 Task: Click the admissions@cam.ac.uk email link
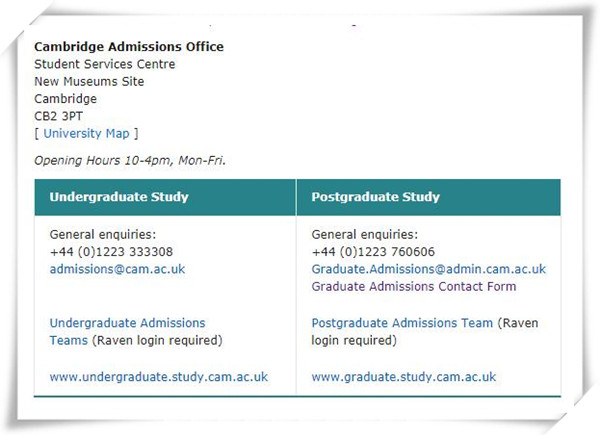[117, 269]
